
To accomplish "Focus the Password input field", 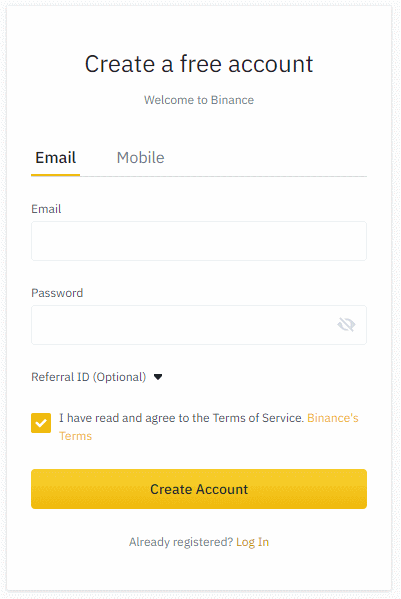I will pos(199,325).
